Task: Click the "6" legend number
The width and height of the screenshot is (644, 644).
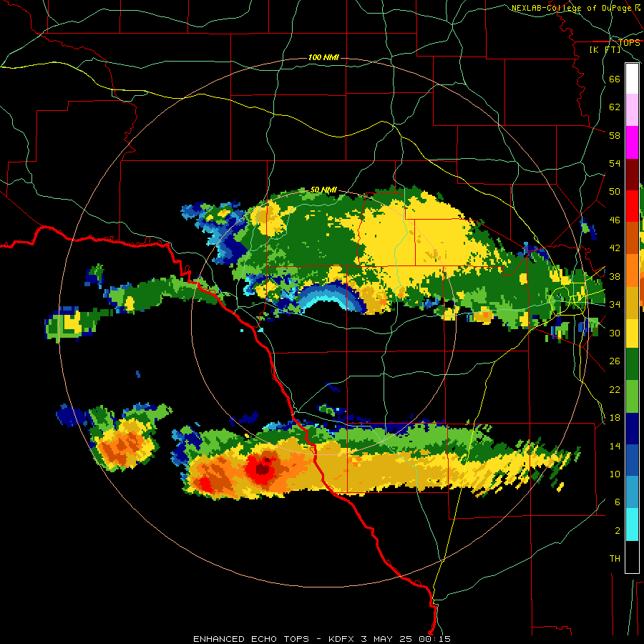Action: click(x=618, y=502)
